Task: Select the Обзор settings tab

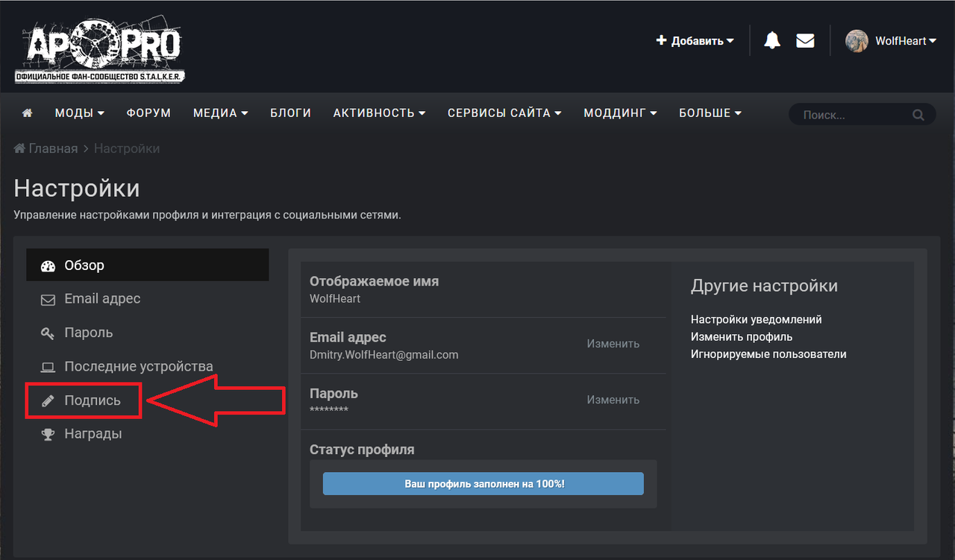Action: [148, 265]
